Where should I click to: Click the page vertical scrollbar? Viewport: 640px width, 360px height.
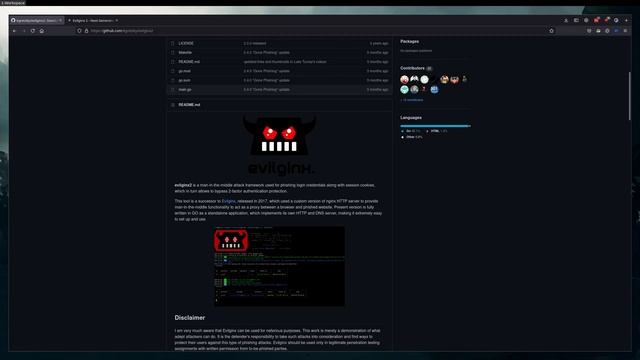(x=629, y=96)
